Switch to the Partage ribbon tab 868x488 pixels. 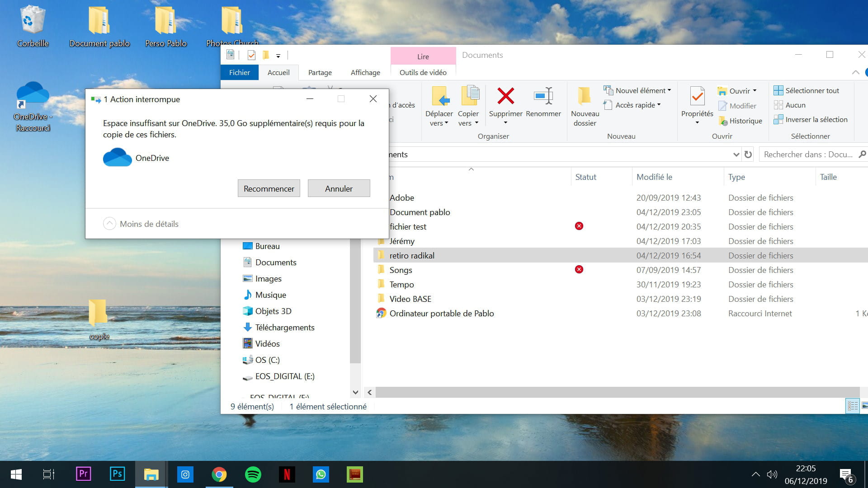coord(320,72)
